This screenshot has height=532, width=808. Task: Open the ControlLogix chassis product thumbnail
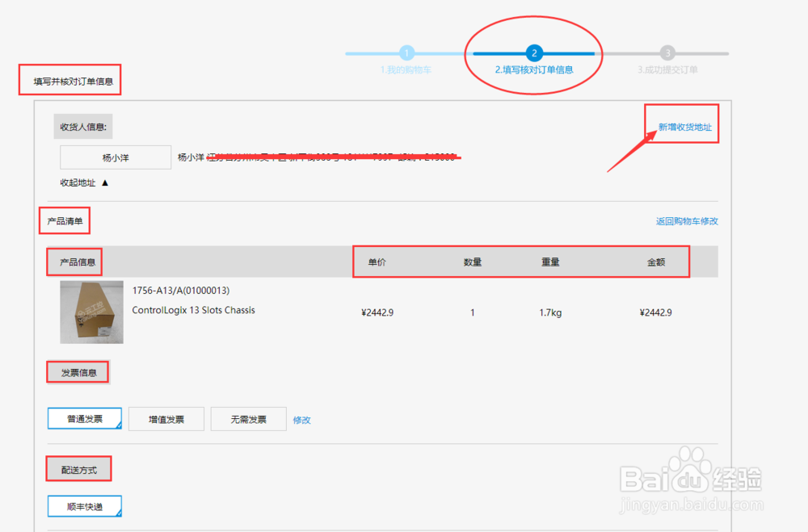92,312
